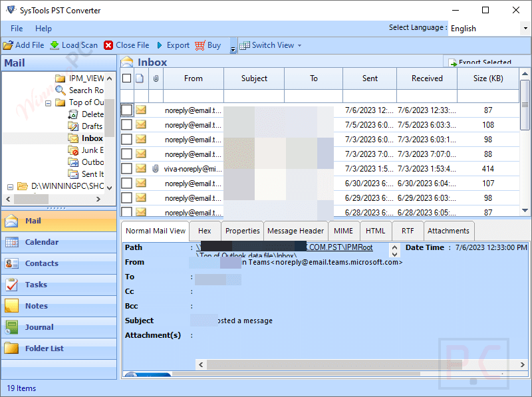
Task: Click the Export Selected button
Action: pos(480,62)
